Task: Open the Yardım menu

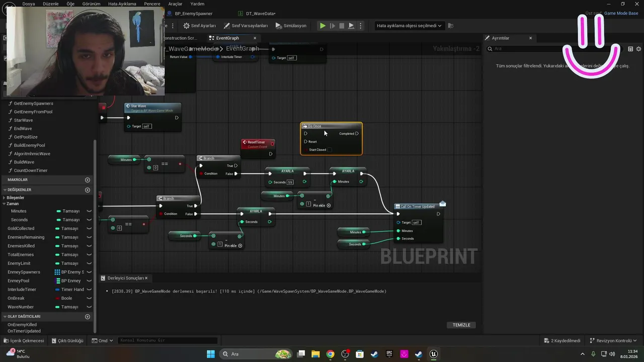Action: point(197,4)
